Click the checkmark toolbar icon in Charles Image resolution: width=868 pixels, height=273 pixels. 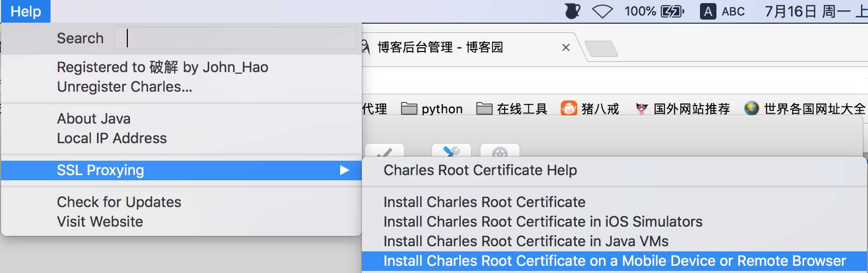coord(385,151)
